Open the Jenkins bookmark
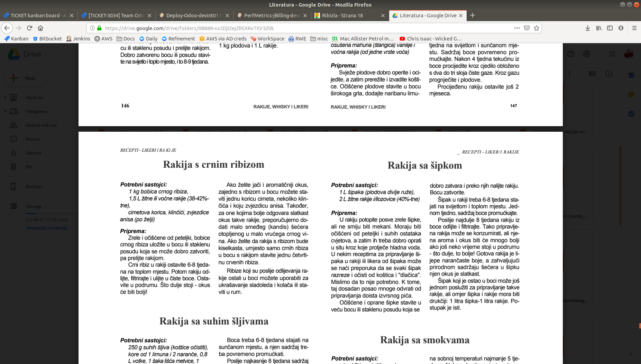Image resolution: width=641 pixels, height=364 pixels. pyautogui.click(x=78, y=39)
